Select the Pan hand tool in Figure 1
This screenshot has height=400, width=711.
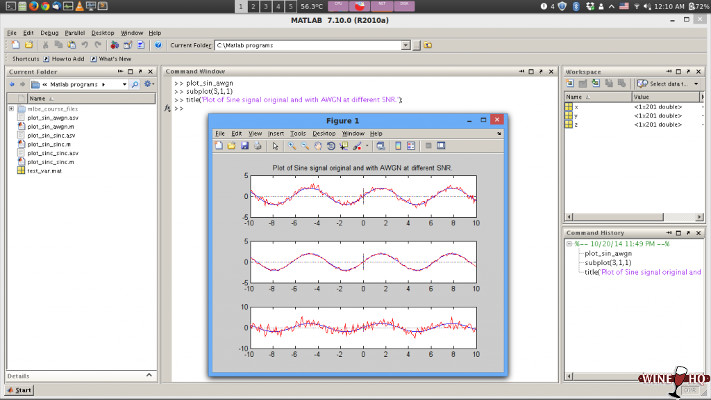[318, 146]
